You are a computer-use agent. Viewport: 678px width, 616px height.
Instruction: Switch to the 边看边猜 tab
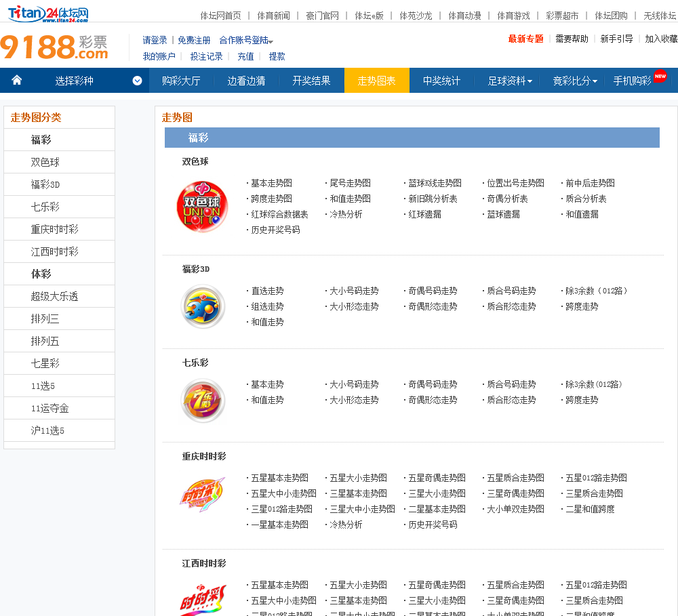click(x=247, y=81)
